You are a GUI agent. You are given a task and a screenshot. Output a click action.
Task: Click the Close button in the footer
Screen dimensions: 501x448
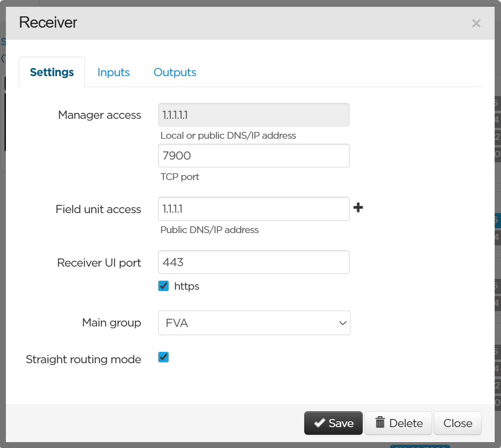pyautogui.click(x=457, y=423)
